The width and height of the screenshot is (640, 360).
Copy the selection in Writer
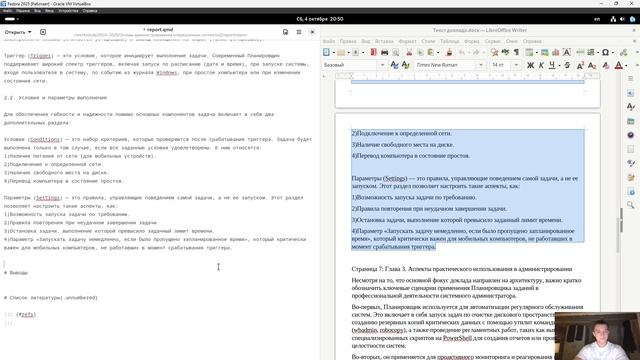420,52
